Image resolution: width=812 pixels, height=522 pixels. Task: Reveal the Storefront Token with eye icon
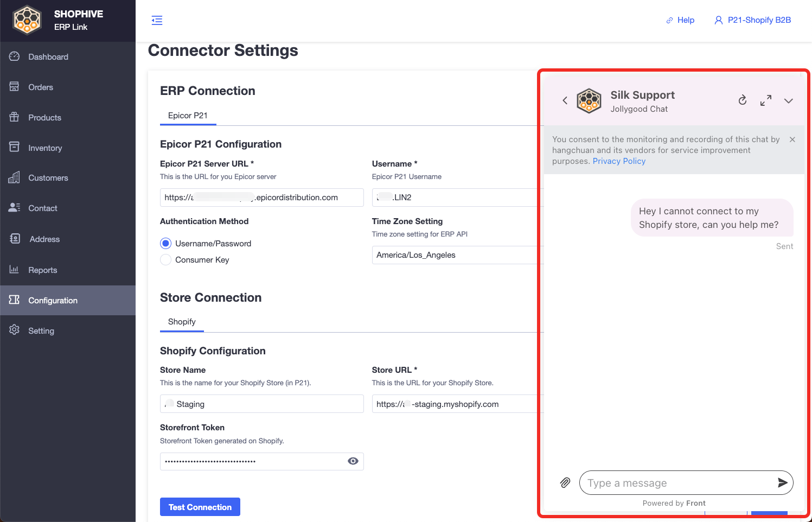(x=353, y=461)
